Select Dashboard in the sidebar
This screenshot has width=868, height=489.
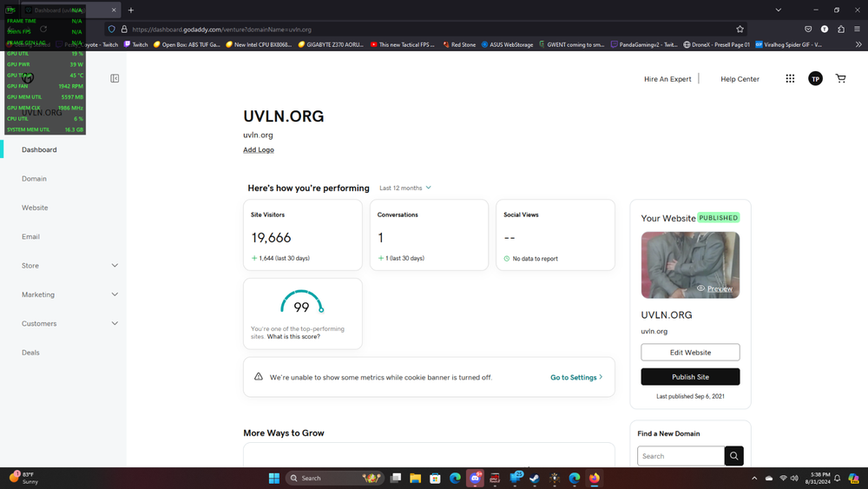click(39, 149)
